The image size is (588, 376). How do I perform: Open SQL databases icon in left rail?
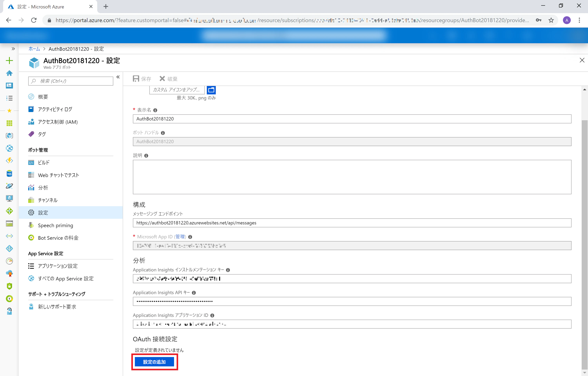(9, 174)
